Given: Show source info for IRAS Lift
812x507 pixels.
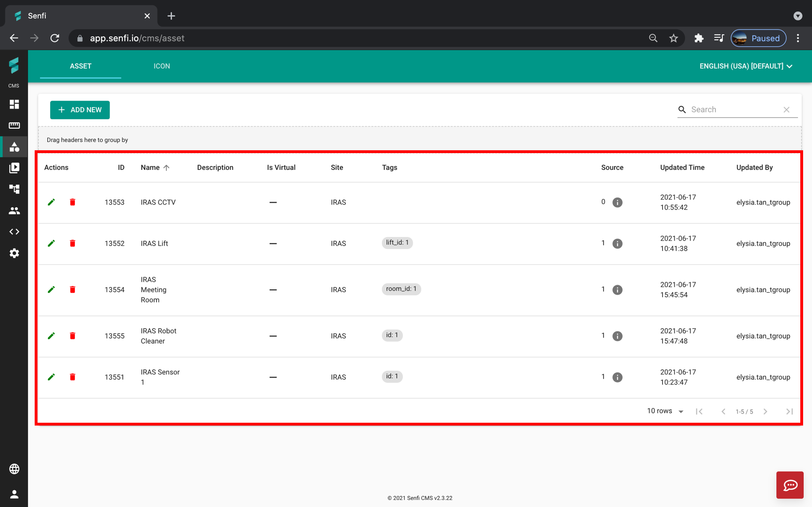Looking at the screenshot, I should [618, 243].
